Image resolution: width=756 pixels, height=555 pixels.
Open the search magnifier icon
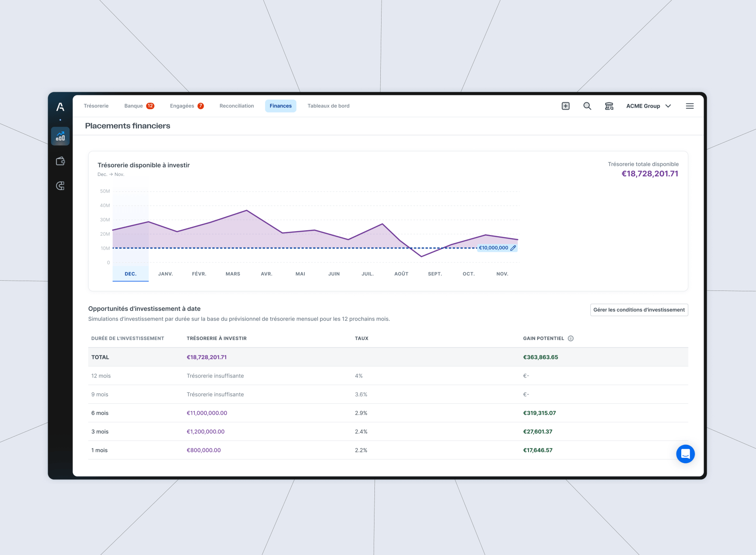(x=587, y=106)
